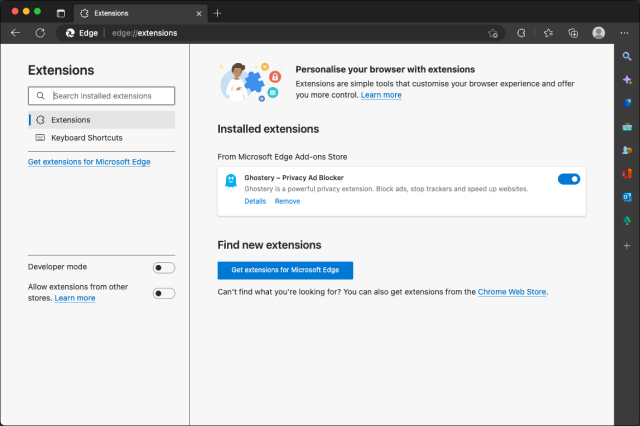The height and width of the screenshot is (426, 640).
Task: Disable the Ghostery extension toggle
Action: pyautogui.click(x=568, y=179)
